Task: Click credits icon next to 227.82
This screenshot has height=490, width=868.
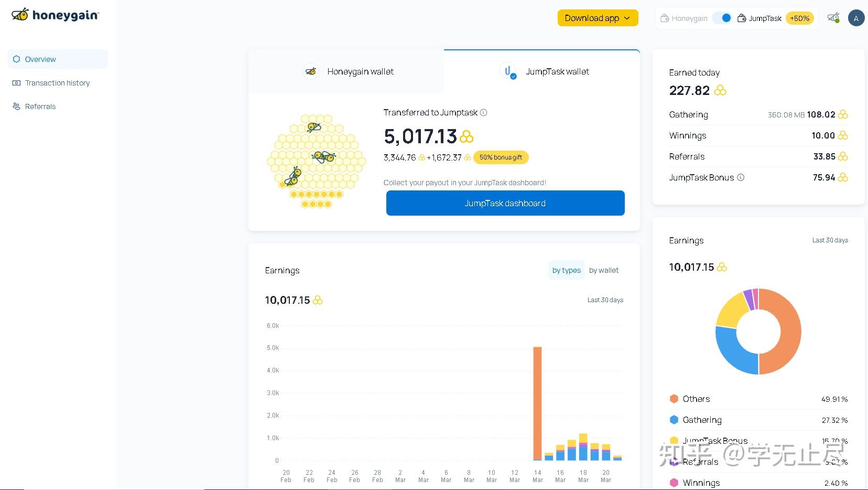Action: 720,90
